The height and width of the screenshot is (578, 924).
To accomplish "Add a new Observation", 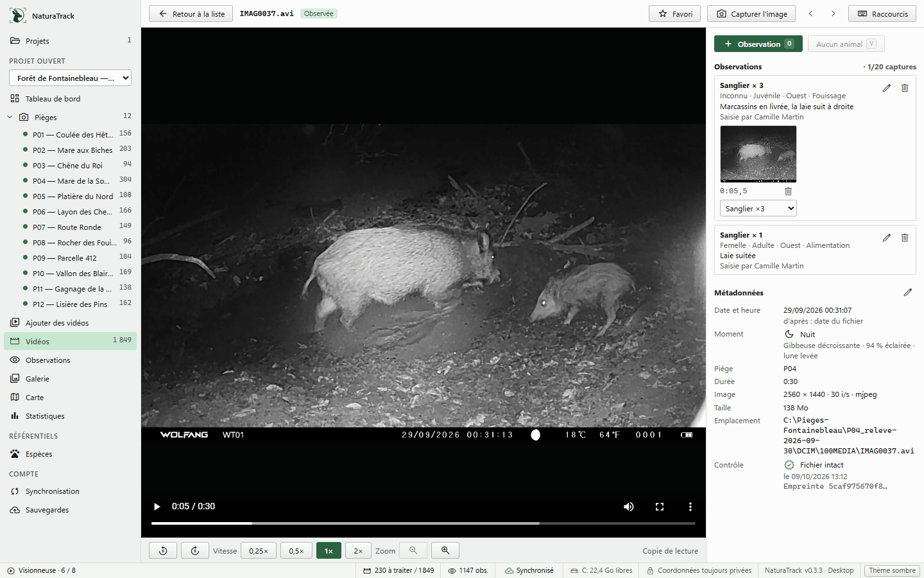I will click(758, 44).
